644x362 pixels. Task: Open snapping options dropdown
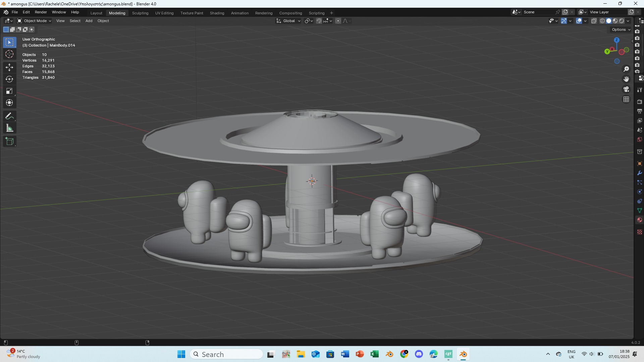click(328, 21)
